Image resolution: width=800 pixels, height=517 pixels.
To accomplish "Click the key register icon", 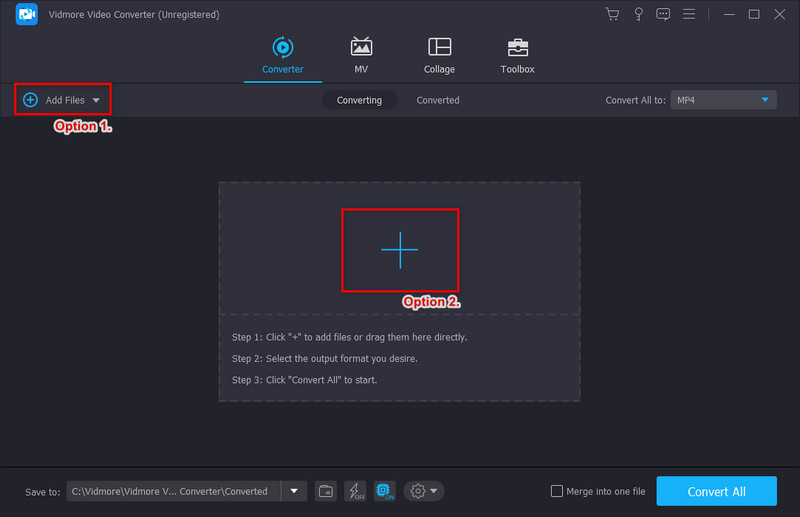I will pyautogui.click(x=637, y=14).
